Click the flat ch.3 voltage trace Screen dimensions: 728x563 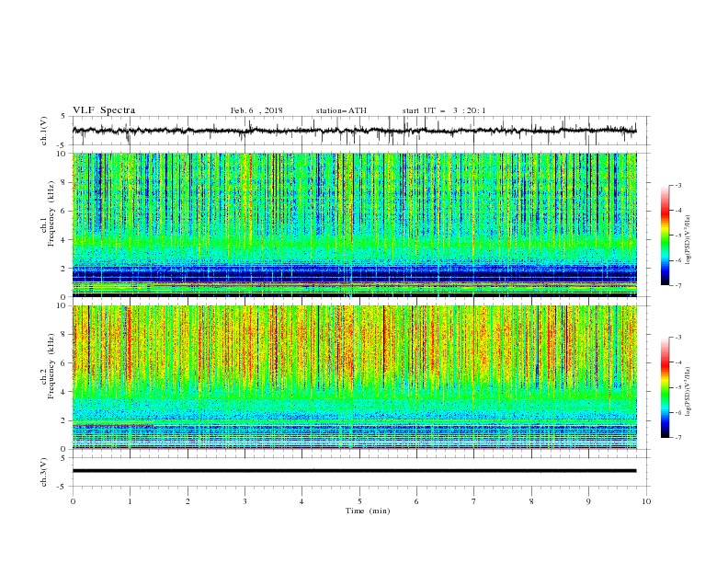pos(355,471)
